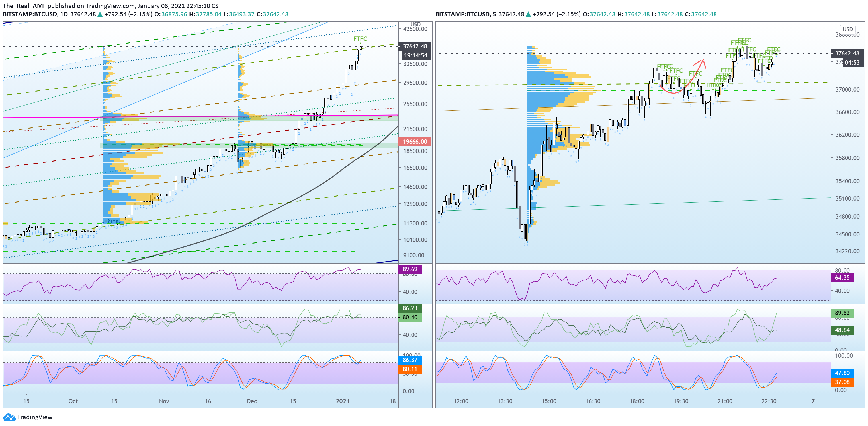Click the 37000.00 level on the 5-minute price axis
Image resolution: width=868 pixels, height=426 pixels.
pos(847,90)
